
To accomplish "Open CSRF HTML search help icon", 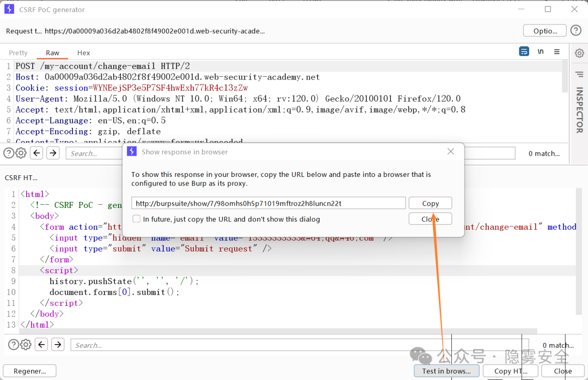I will pyautogui.click(x=14, y=345).
